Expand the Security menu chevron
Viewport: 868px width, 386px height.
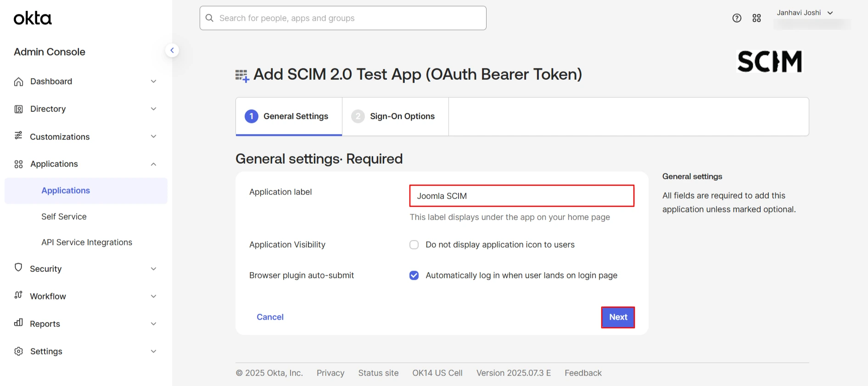(154, 269)
